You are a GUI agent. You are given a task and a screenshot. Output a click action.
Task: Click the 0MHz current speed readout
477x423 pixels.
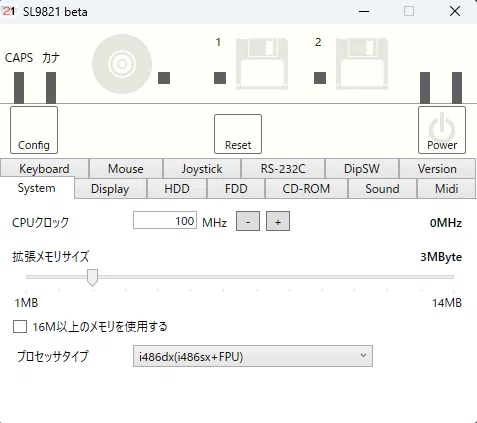coord(446,223)
